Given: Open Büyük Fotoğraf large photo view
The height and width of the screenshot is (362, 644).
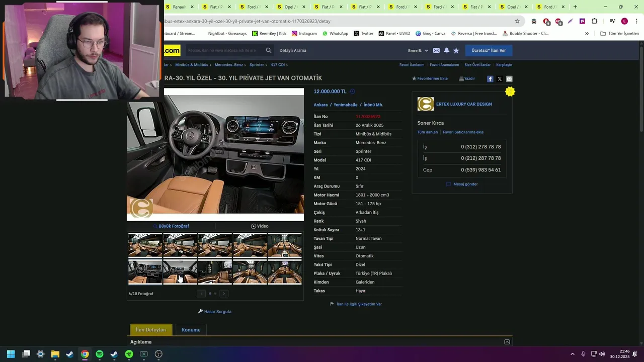Looking at the screenshot, I should [x=171, y=226].
